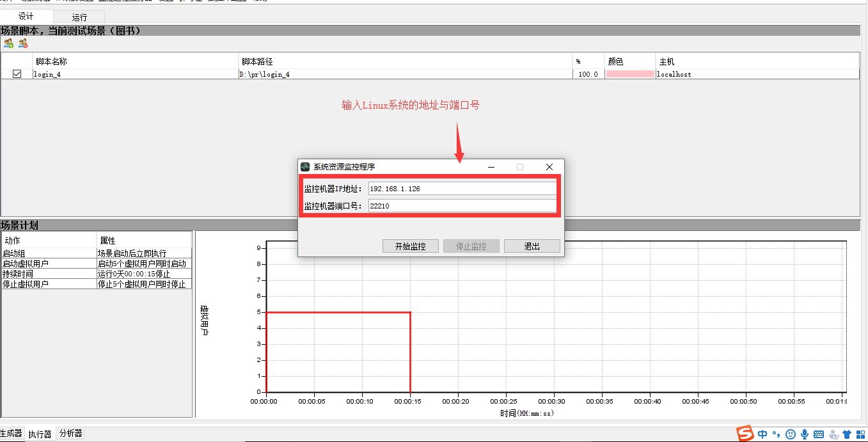
Task: Click the microphone voice input icon
Action: point(805,434)
